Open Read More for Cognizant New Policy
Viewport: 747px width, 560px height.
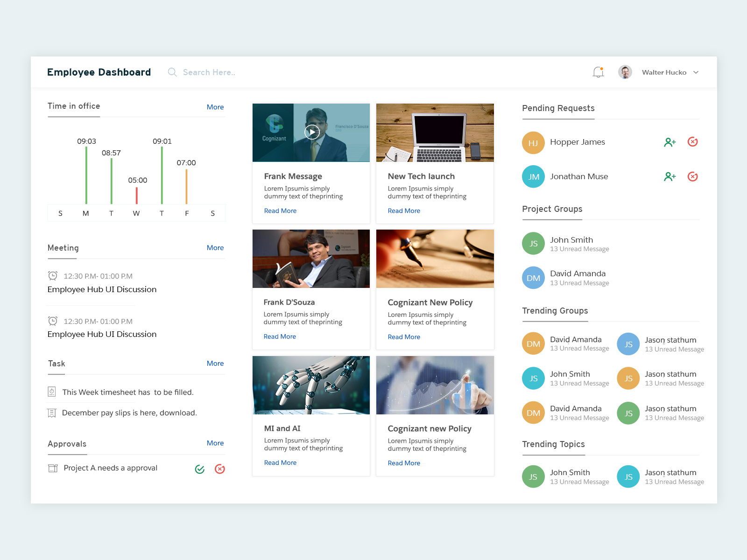coord(404,336)
